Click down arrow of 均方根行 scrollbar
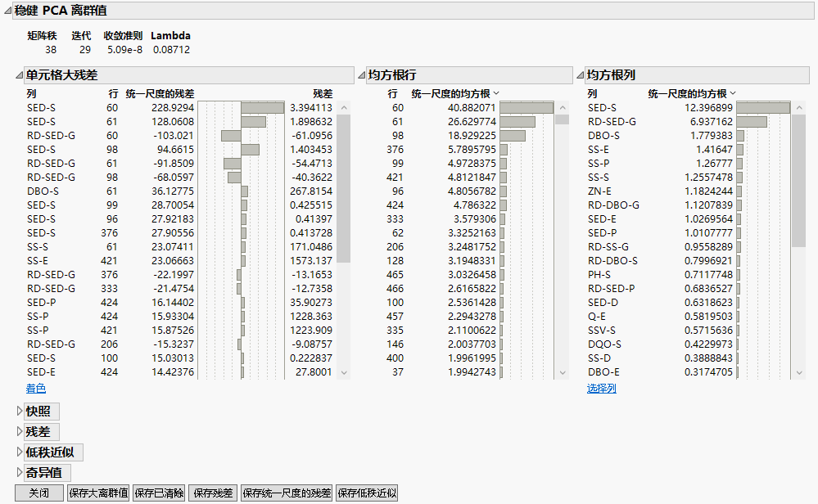The width and height of the screenshot is (818, 504). pos(563,372)
